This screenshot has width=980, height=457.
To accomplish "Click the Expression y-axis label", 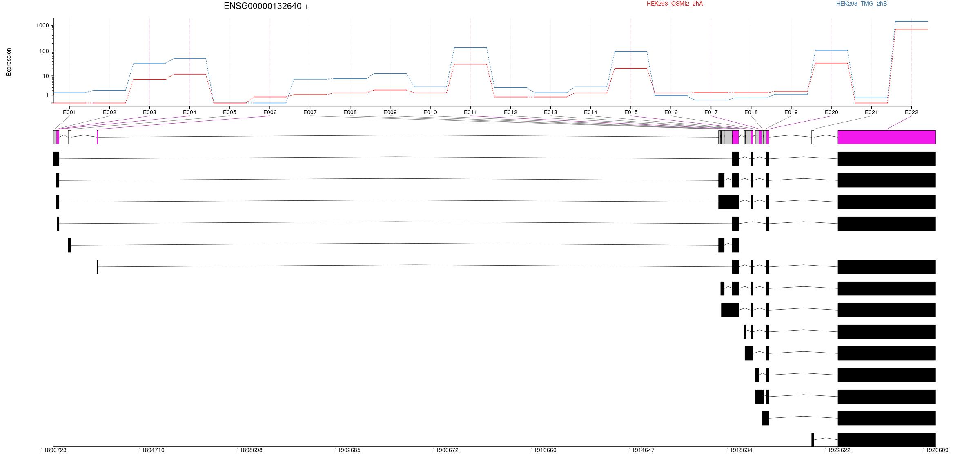I will 9,62.
